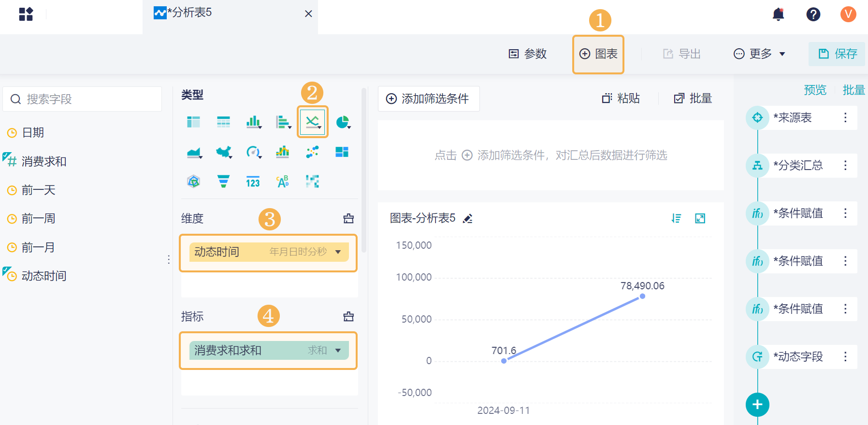Screen dimensions: 868x425
Task: Select the 消费求和 field
Action: [44, 161]
